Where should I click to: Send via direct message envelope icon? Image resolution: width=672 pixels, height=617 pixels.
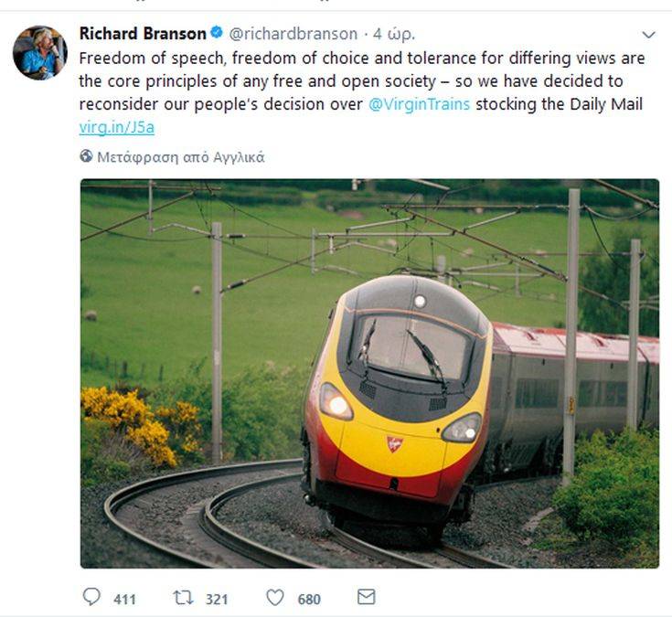click(x=366, y=598)
